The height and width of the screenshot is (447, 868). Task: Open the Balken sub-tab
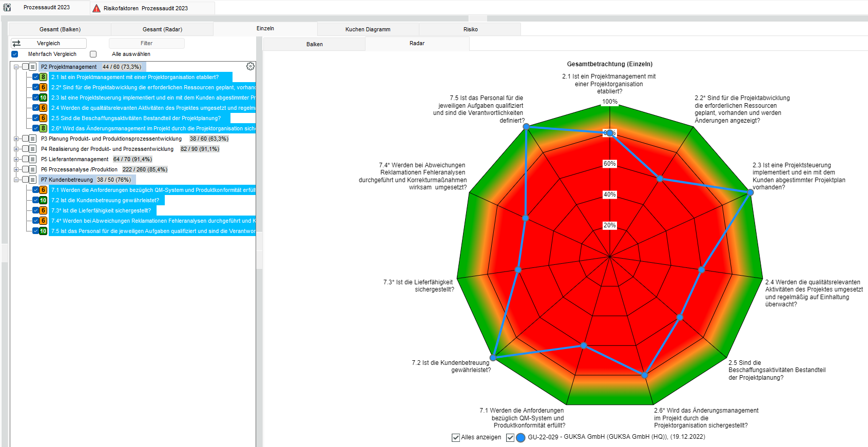pos(314,44)
